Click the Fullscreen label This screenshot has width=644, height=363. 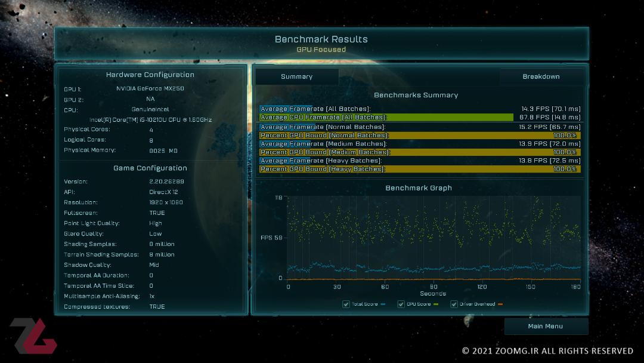tap(80, 213)
